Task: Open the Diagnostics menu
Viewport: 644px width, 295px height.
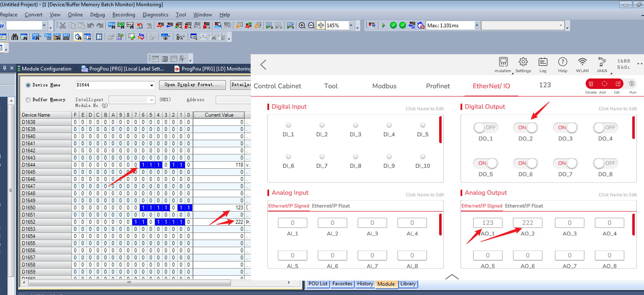Action: tap(155, 15)
